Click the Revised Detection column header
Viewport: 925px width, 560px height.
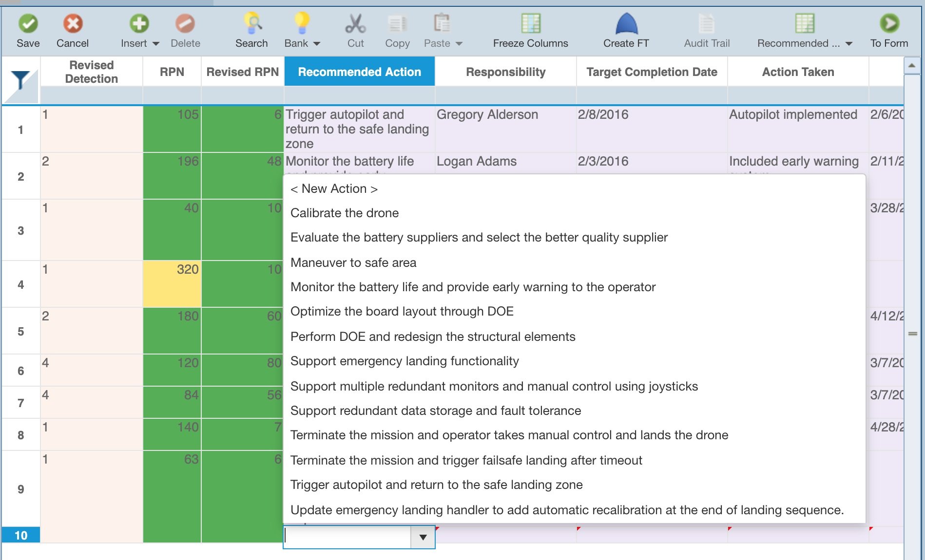click(92, 72)
